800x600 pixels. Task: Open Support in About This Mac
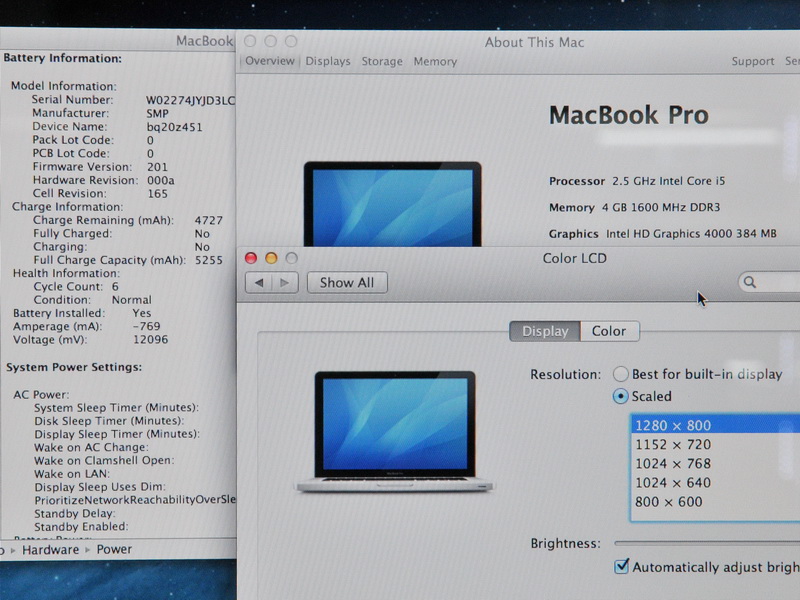(x=753, y=61)
